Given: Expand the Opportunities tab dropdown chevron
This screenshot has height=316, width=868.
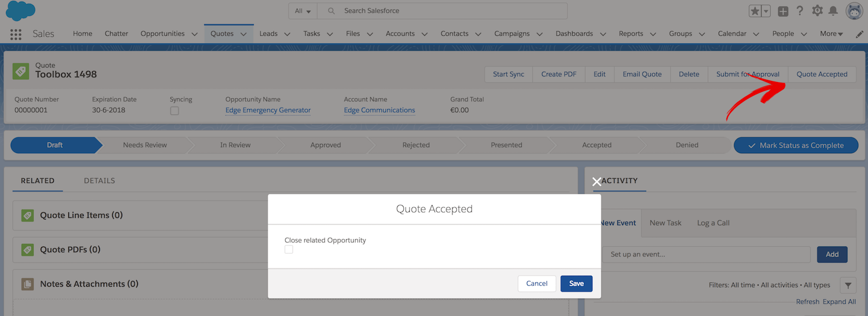Looking at the screenshot, I should (x=194, y=34).
